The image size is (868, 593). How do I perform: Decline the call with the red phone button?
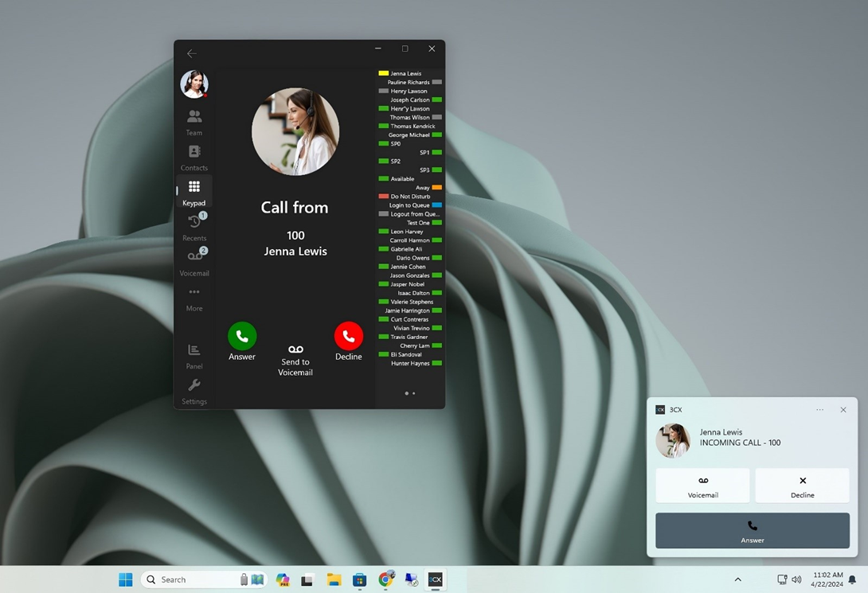click(x=348, y=336)
